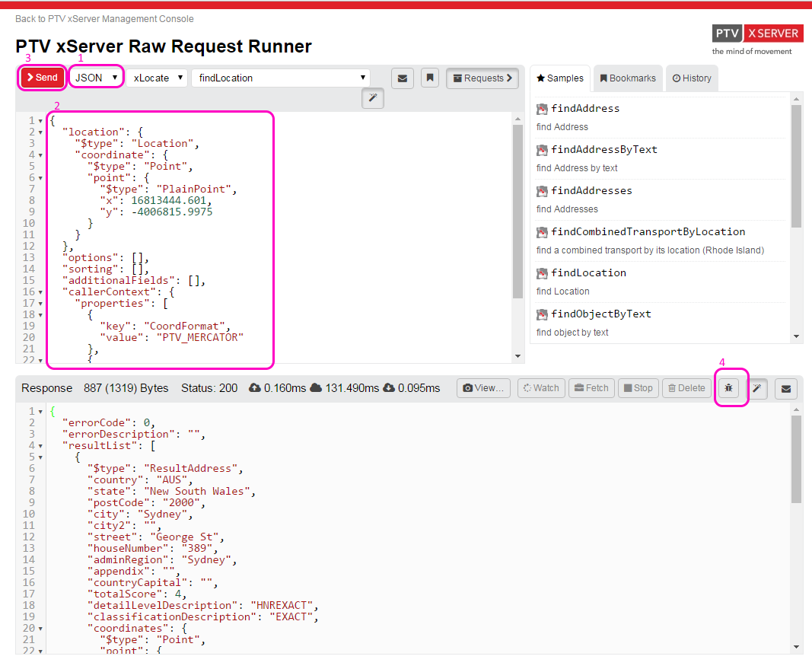Collapse callerContext fold on line 16

[x=40, y=292]
